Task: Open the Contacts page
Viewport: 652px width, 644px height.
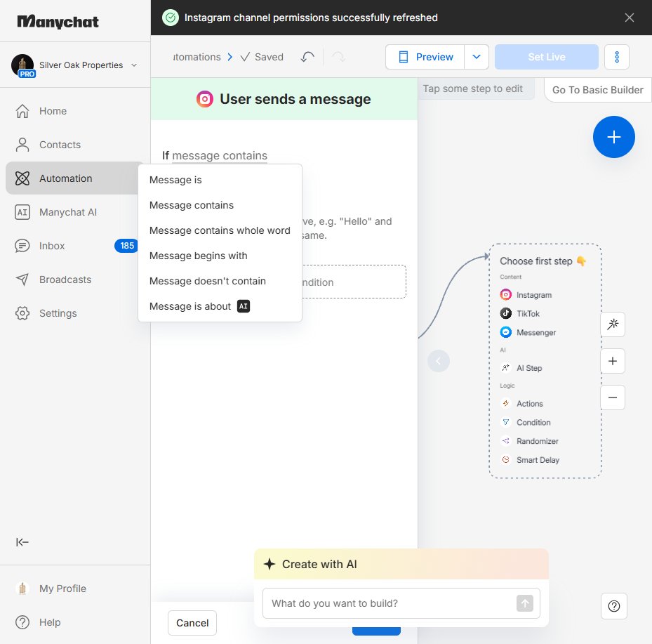Action: click(60, 145)
